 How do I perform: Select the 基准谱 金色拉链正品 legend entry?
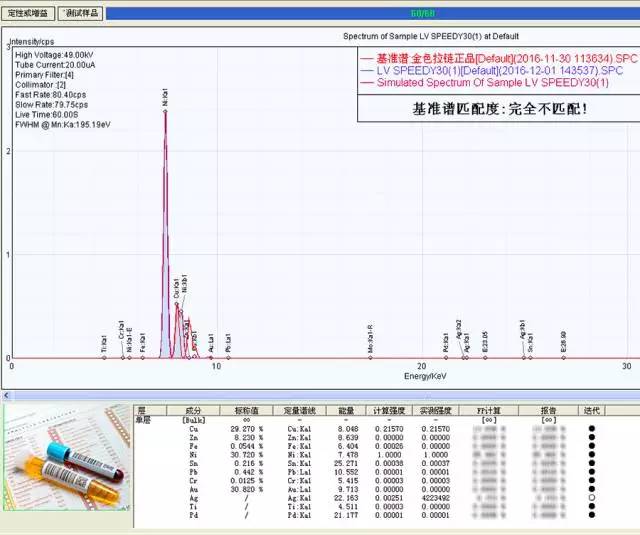coord(498,58)
